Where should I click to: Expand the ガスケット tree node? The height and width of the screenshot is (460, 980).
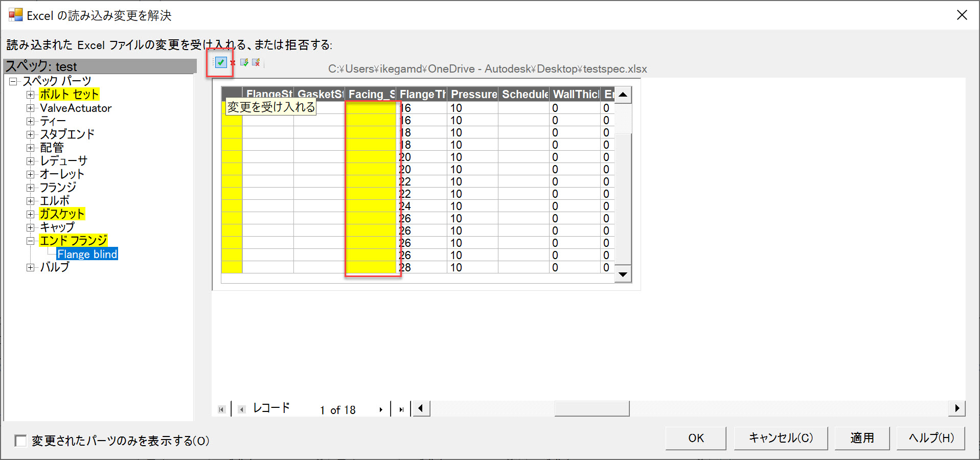tap(31, 214)
